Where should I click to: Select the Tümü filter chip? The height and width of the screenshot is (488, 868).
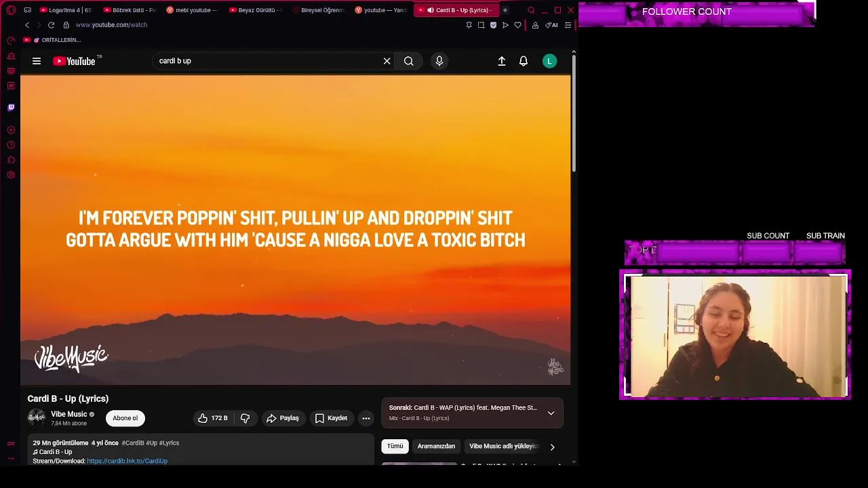pyautogui.click(x=395, y=447)
